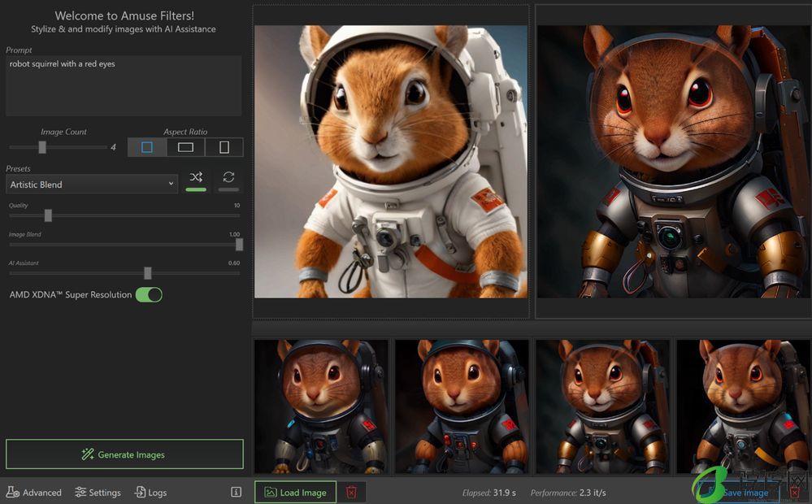Select the source white astronaut squirrel image
The image size is (812, 504).
coord(391,162)
